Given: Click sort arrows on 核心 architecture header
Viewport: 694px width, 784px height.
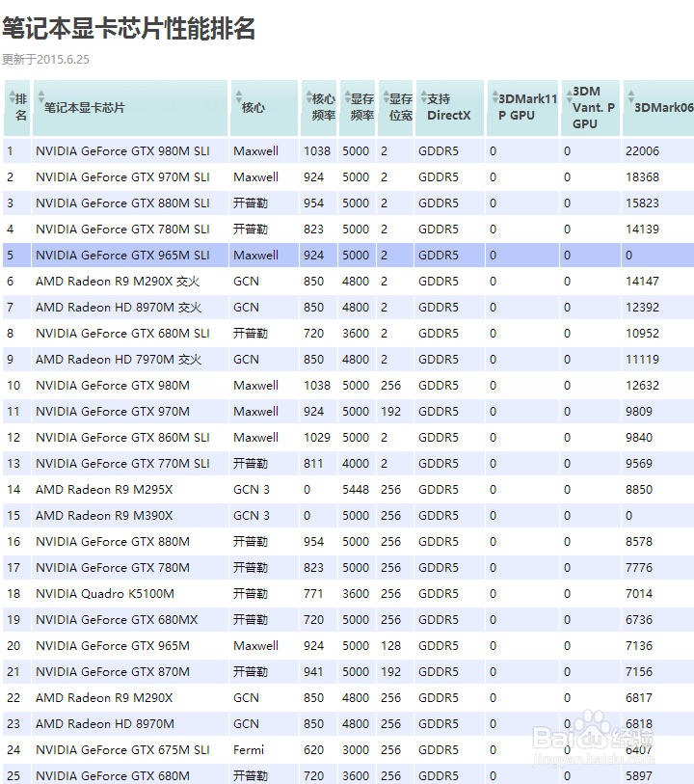Looking at the screenshot, I should point(239,96).
